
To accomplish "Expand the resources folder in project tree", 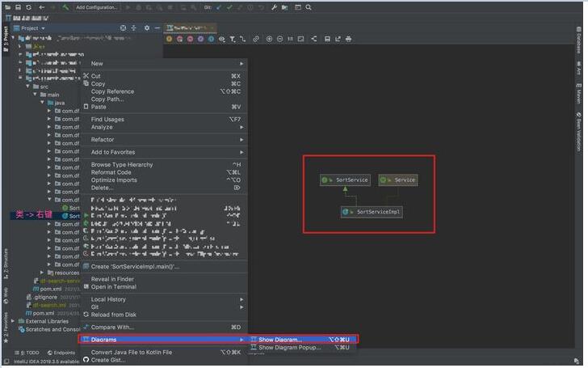I will click(42, 273).
